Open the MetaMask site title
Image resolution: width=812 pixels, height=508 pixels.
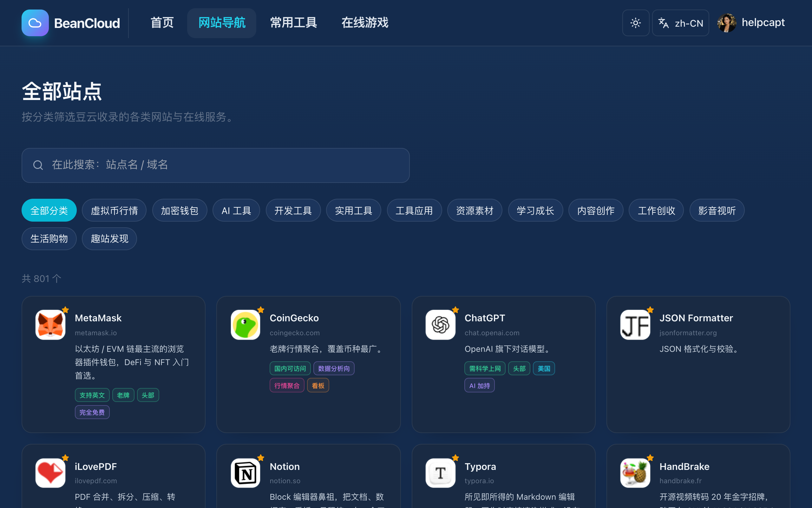(x=98, y=318)
